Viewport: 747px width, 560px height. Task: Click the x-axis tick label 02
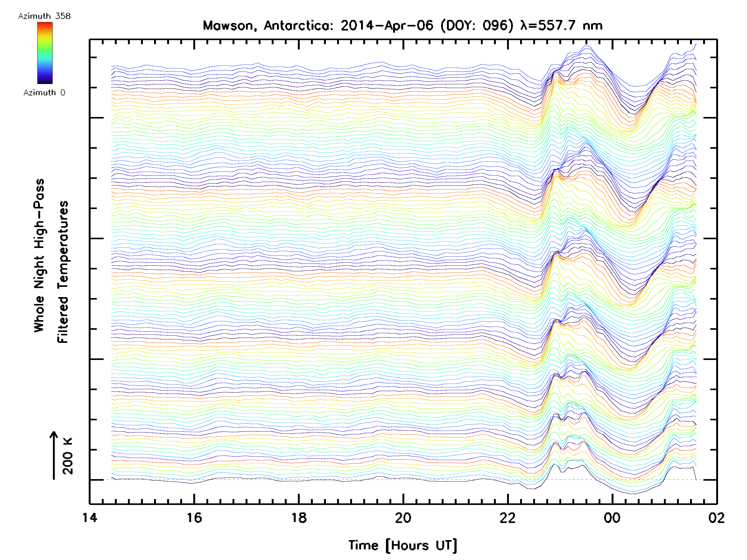[x=716, y=518]
